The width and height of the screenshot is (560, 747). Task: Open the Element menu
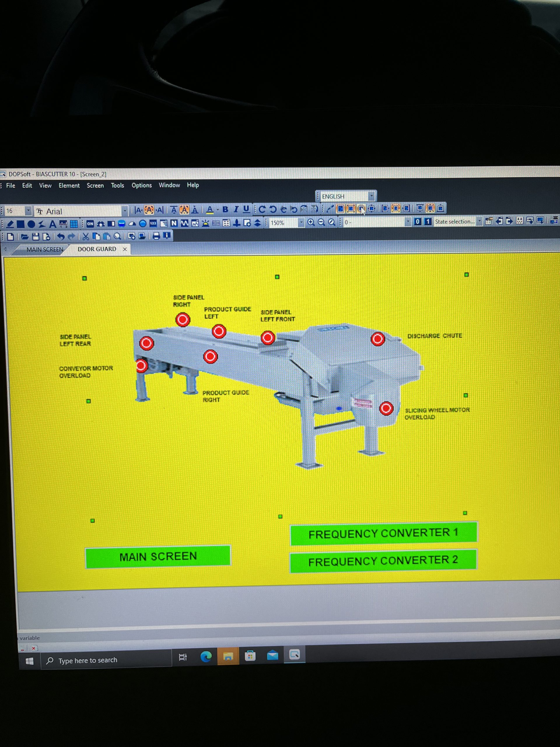tap(69, 185)
